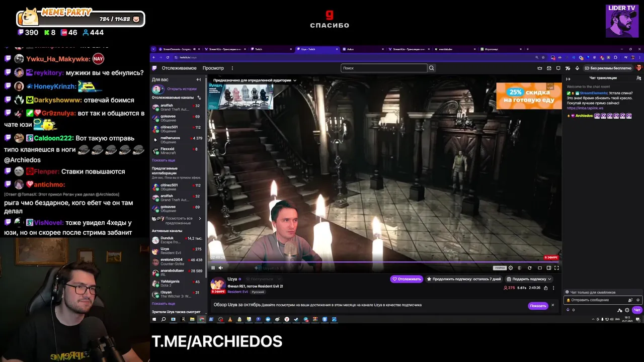Open the Отслеживаемое page

click(179, 68)
